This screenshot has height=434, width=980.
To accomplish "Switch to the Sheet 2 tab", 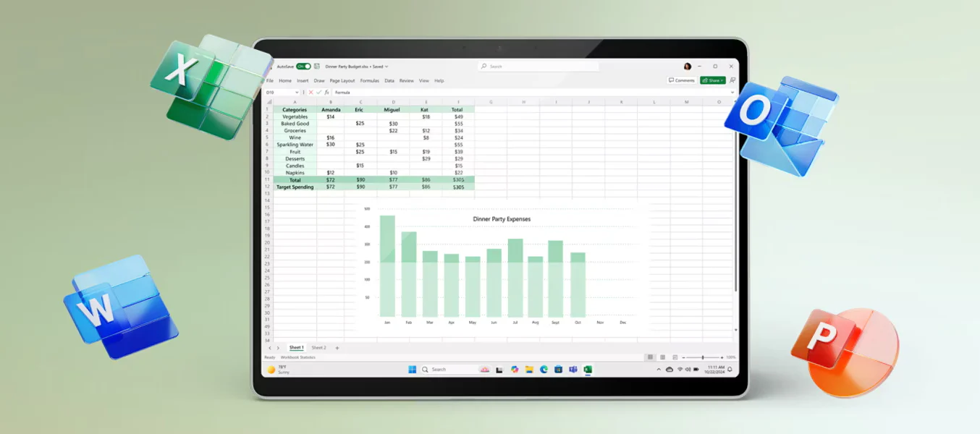I will click(318, 348).
